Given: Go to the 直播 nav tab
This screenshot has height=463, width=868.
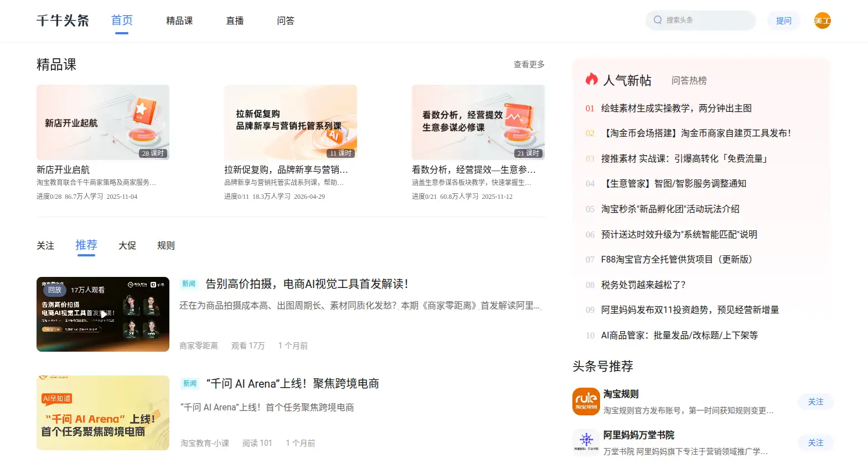Looking at the screenshot, I should coord(235,20).
